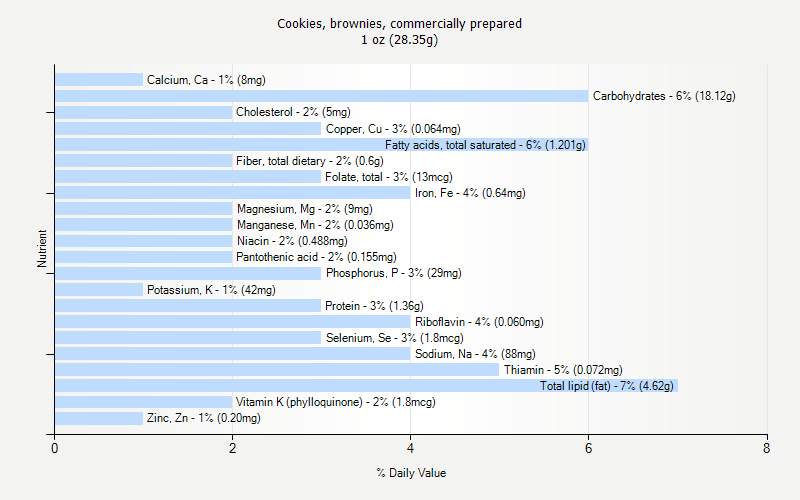The image size is (800, 500).
Task: Select the Carbohydrates - 6% (18.12g) label
Action: pyautogui.click(x=664, y=96)
